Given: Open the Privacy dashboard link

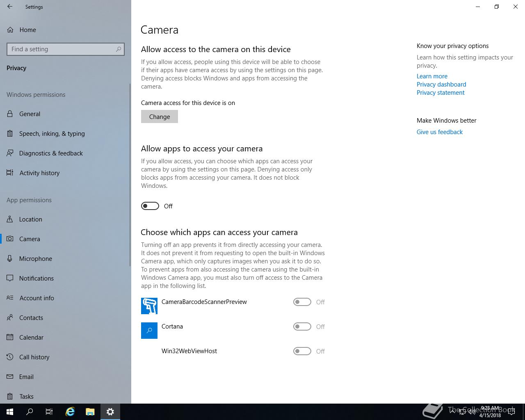Looking at the screenshot, I should [441, 84].
